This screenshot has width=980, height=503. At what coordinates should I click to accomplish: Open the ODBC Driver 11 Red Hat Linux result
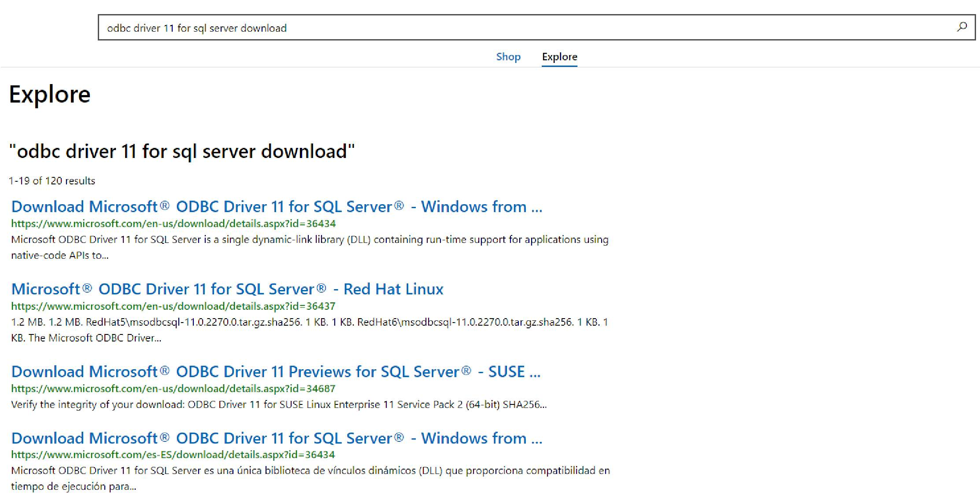coord(227,289)
